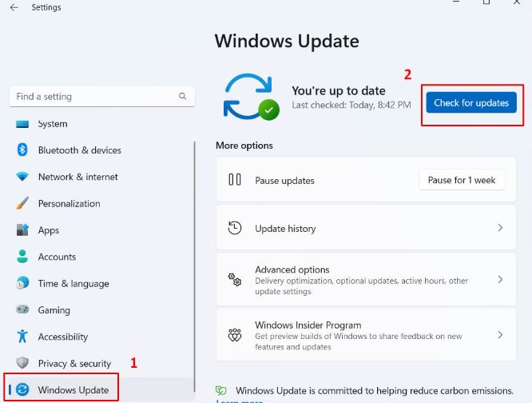Screen dimensions: 532x403
Task: Expand Windows Insider Program chevron
Action: pyautogui.click(x=500, y=335)
